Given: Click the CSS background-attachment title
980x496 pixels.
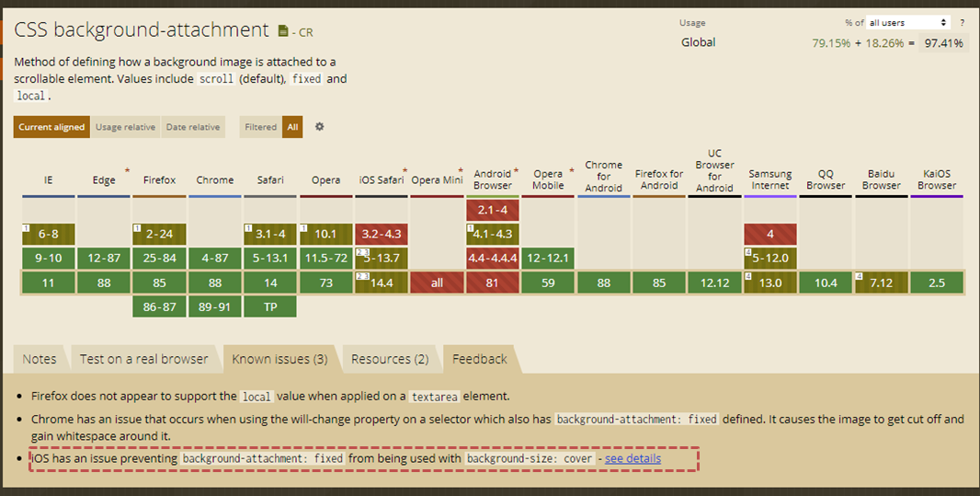Looking at the screenshot, I should (x=142, y=30).
